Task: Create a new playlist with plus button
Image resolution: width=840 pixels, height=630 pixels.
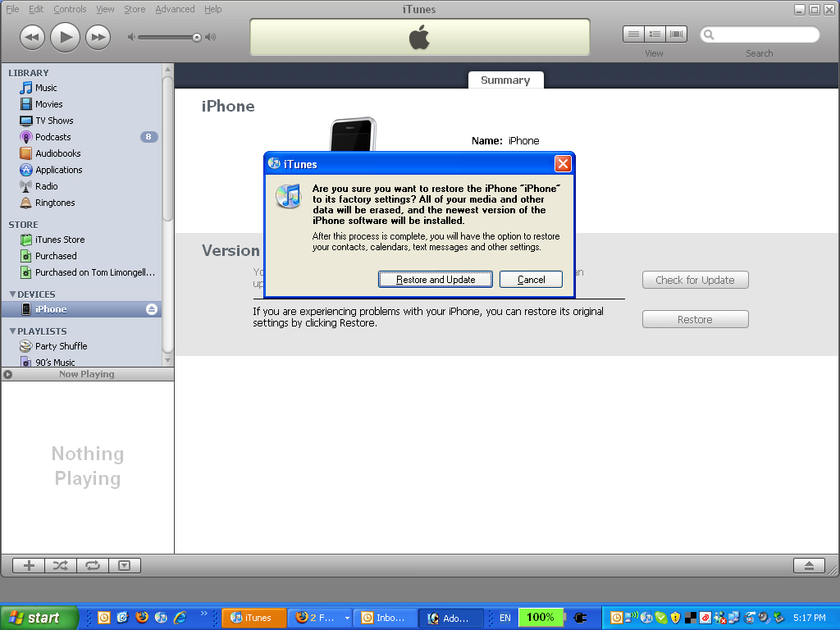Action: click(x=29, y=565)
